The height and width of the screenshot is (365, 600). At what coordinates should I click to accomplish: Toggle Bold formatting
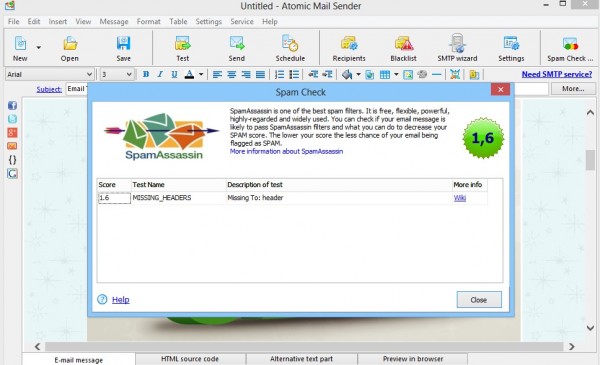coord(146,74)
